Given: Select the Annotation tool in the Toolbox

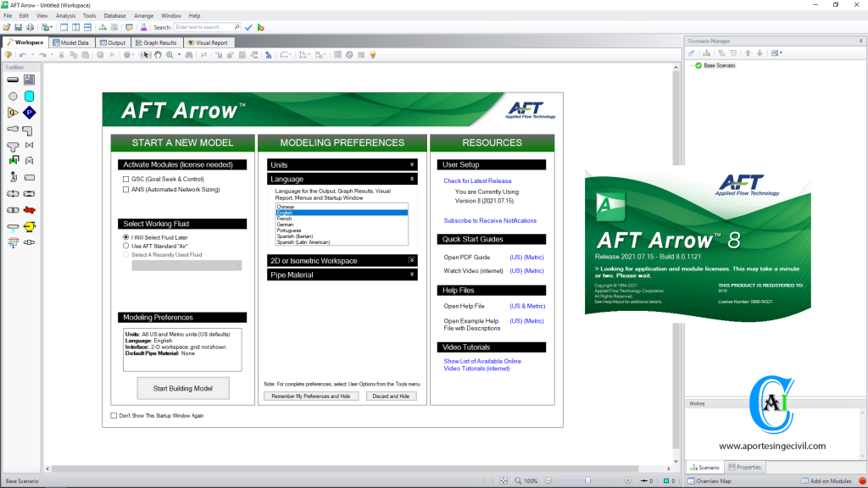Looking at the screenshot, I should pos(30,79).
